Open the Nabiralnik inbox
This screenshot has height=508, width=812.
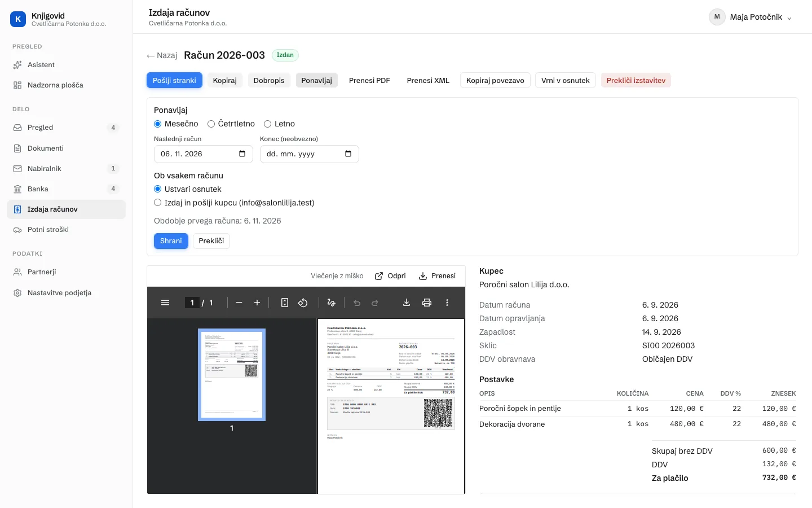click(x=66, y=169)
